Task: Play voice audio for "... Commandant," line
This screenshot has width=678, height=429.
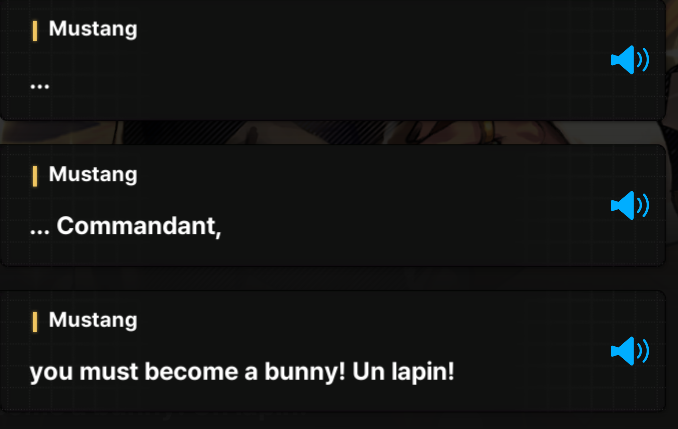Action: pos(630,205)
